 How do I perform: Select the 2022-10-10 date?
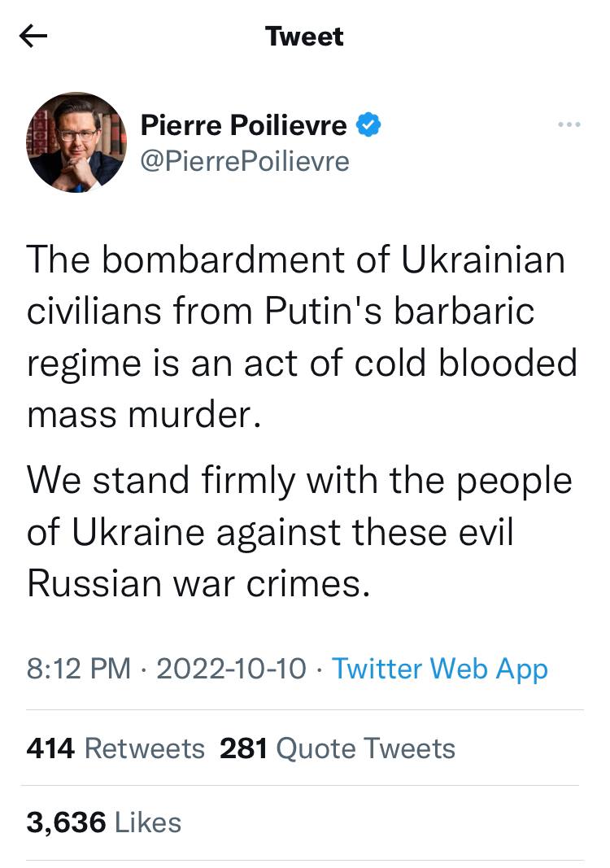point(231,668)
